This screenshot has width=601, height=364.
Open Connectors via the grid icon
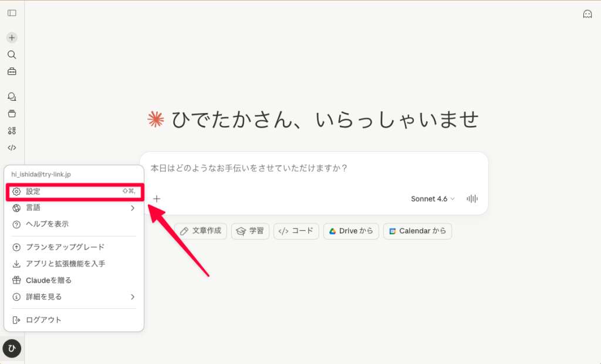(x=11, y=130)
